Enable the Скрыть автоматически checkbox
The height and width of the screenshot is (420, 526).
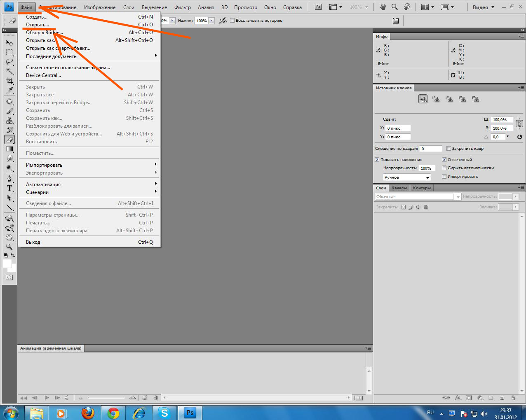coord(444,168)
